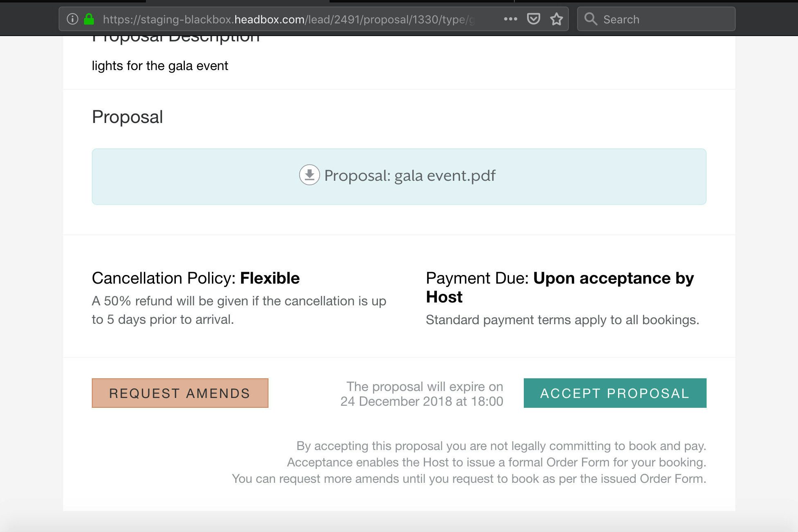The width and height of the screenshot is (798, 532).
Task: Click the "lights for the gala event" description
Action: pos(160,66)
